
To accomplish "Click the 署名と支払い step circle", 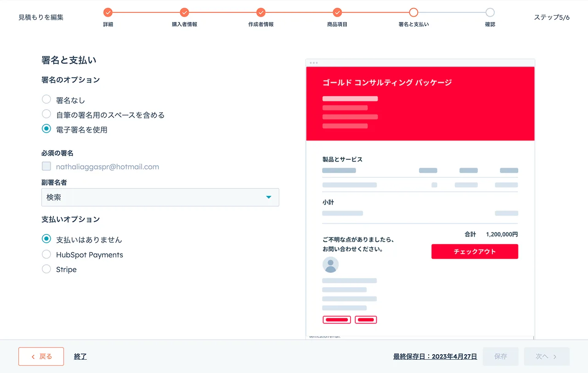I will click(x=413, y=12).
